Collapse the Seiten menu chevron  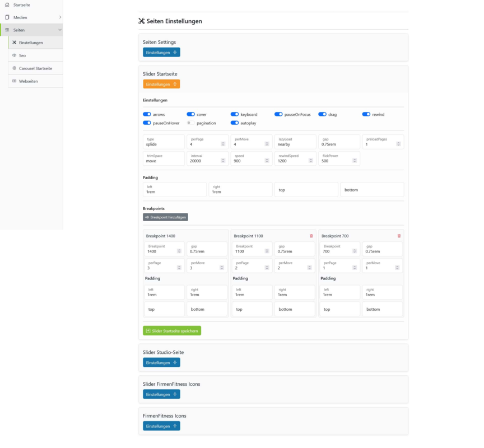[60, 30]
